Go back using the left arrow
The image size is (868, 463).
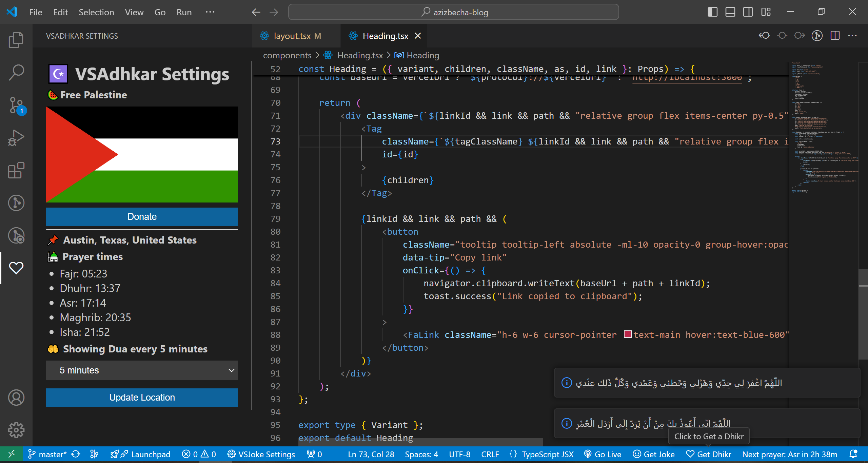(256, 12)
